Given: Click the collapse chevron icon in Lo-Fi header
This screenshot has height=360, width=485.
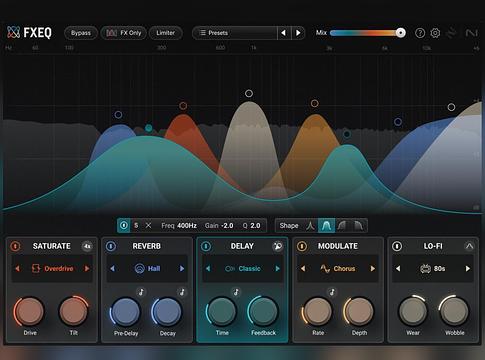Looking at the screenshot, I should click(469, 246).
